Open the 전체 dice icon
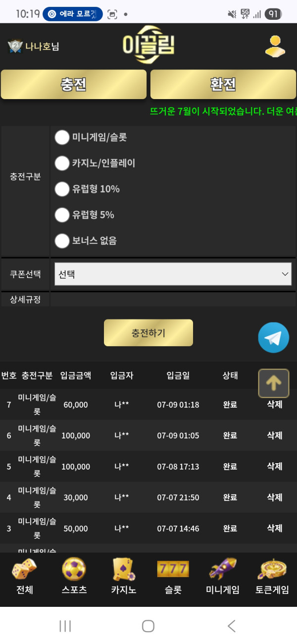The width and height of the screenshot is (297, 644). coord(24,570)
